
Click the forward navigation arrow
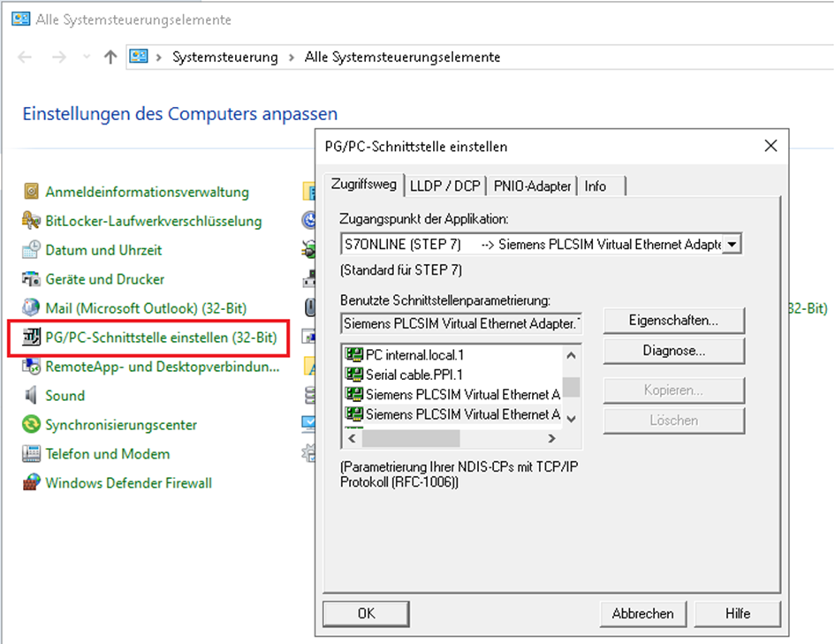59,57
